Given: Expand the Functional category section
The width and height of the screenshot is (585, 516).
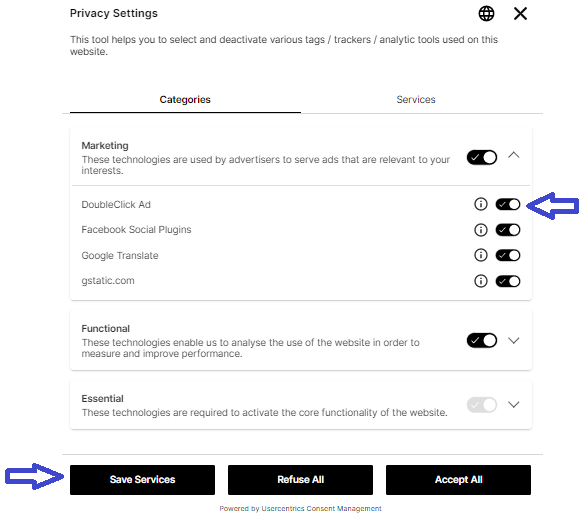Looking at the screenshot, I should click(514, 340).
